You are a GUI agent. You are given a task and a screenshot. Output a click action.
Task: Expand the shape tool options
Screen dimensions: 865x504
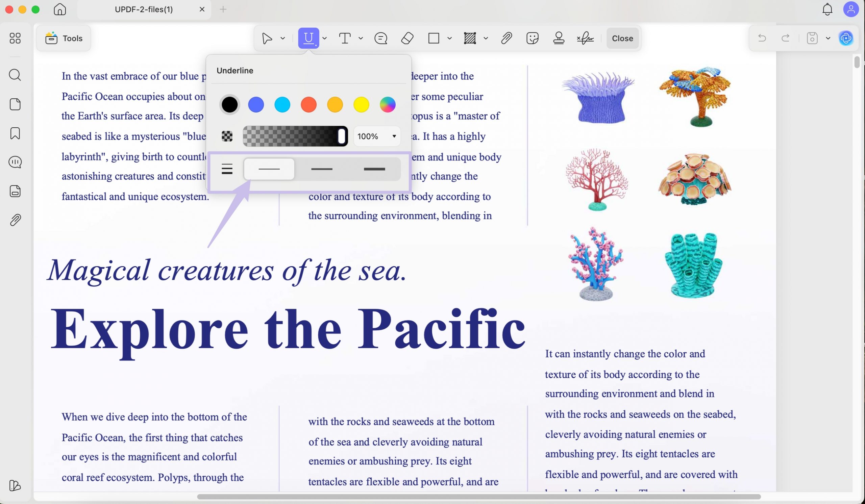450,38
